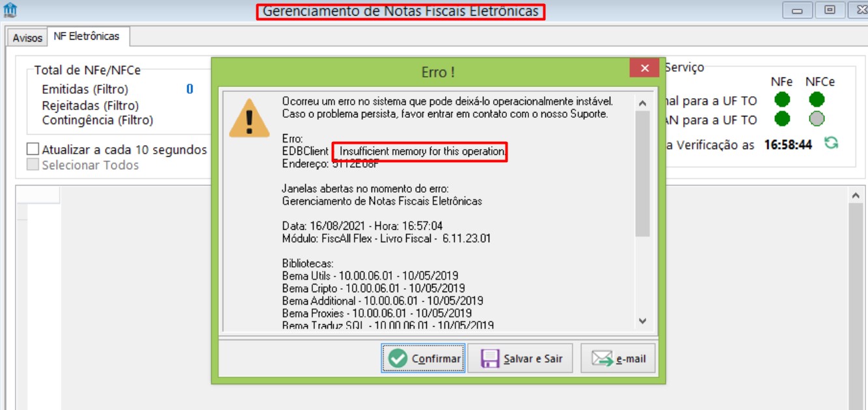Click the Confirmar button
The height and width of the screenshot is (410, 868).
pyautogui.click(x=423, y=359)
